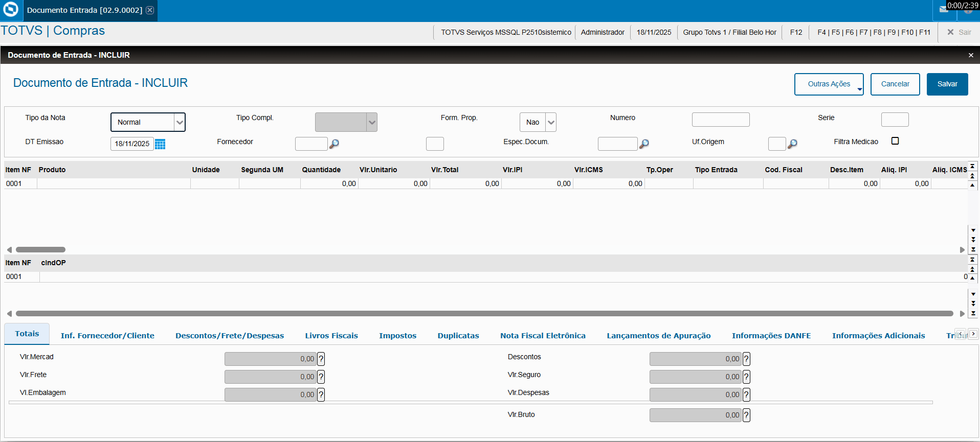Image resolution: width=980 pixels, height=442 pixels.
Task: Open the Inf. Fornecedor/Cliente tab
Action: tap(107, 336)
